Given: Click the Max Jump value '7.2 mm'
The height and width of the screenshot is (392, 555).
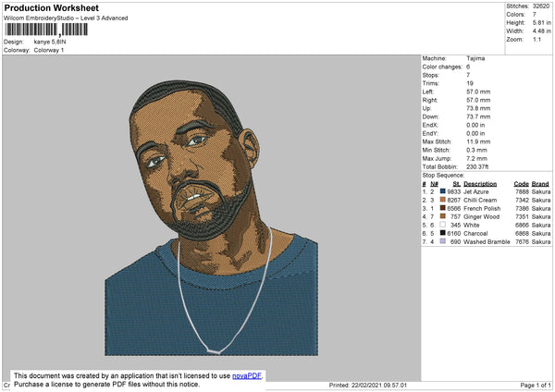Looking at the screenshot, I should pos(476,158).
